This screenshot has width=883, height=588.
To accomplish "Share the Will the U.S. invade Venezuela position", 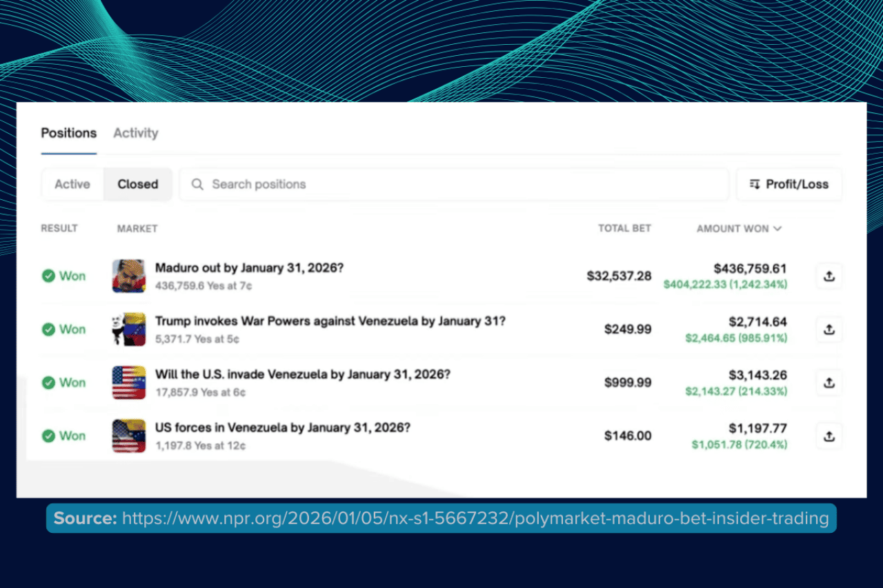I will click(x=829, y=383).
